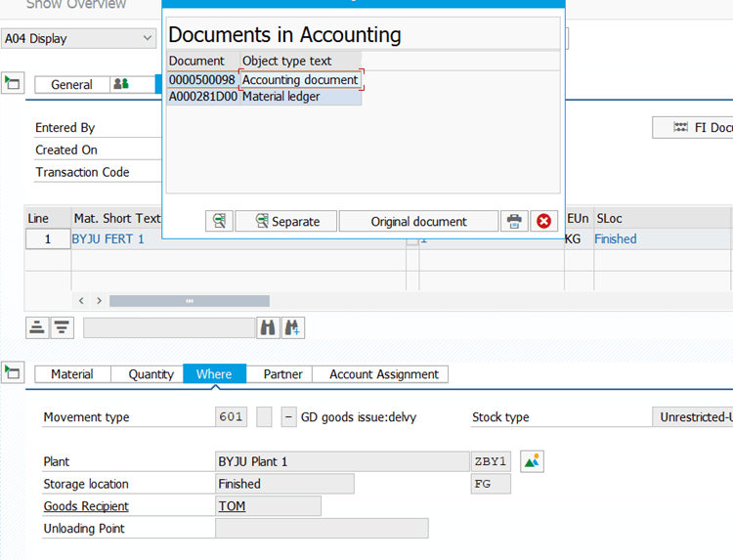The image size is (733, 560).
Task: Click the plant picture icon beside ZBY1
Action: coord(532,461)
